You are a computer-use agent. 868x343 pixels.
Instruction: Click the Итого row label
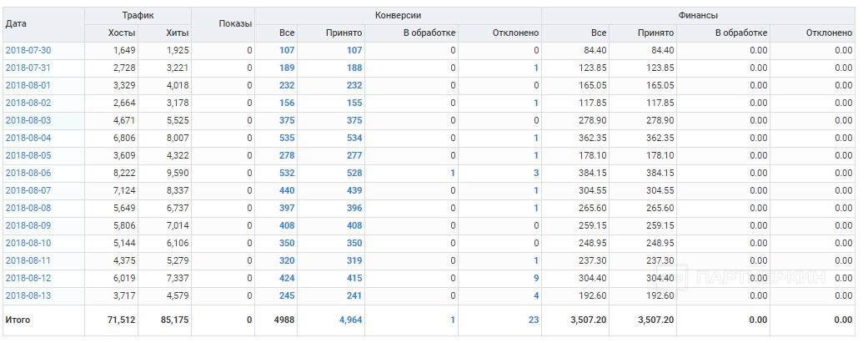(18, 320)
